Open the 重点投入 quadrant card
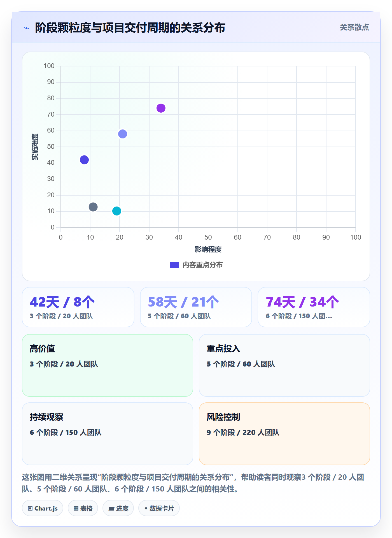The height and width of the screenshot is (538, 392). [x=284, y=365]
